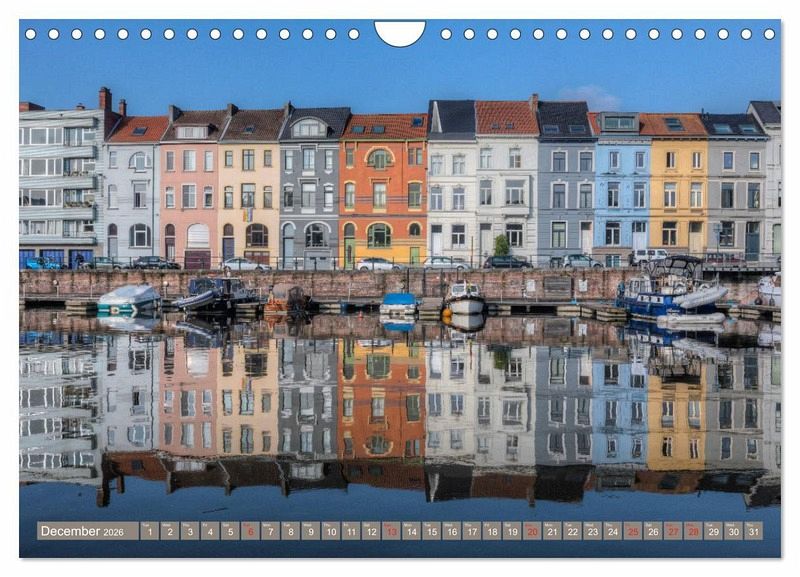800x577 pixels.
Task: Select day 21 in the calendar strip
Action: pyautogui.click(x=553, y=531)
